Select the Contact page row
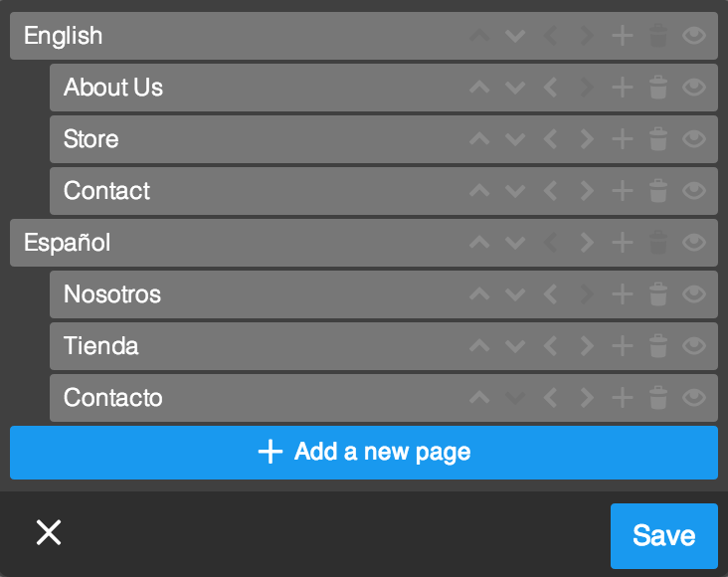Screen dimensions: 728x577 (219, 191)
